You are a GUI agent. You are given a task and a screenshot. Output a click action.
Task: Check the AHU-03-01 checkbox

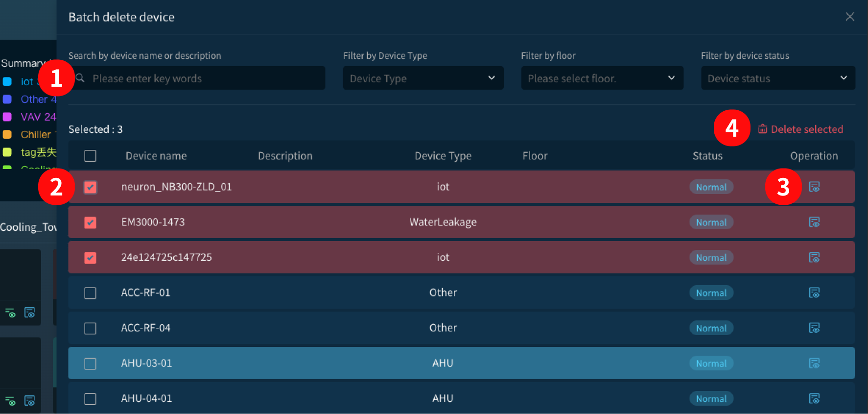[90, 364]
